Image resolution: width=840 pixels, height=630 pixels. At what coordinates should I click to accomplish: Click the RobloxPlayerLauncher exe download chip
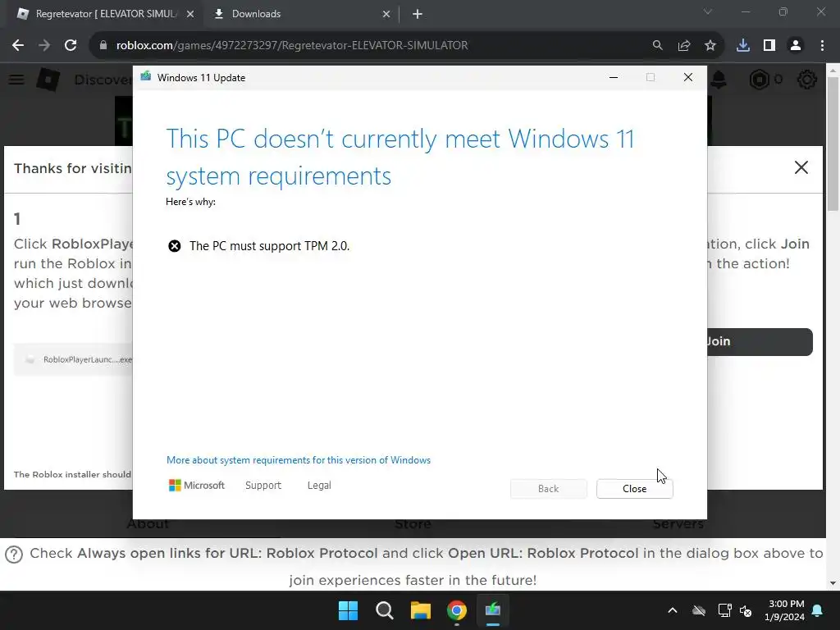coord(73,359)
